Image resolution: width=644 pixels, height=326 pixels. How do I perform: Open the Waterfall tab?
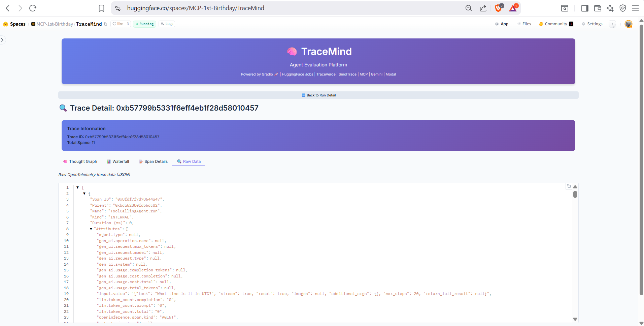click(x=118, y=161)
